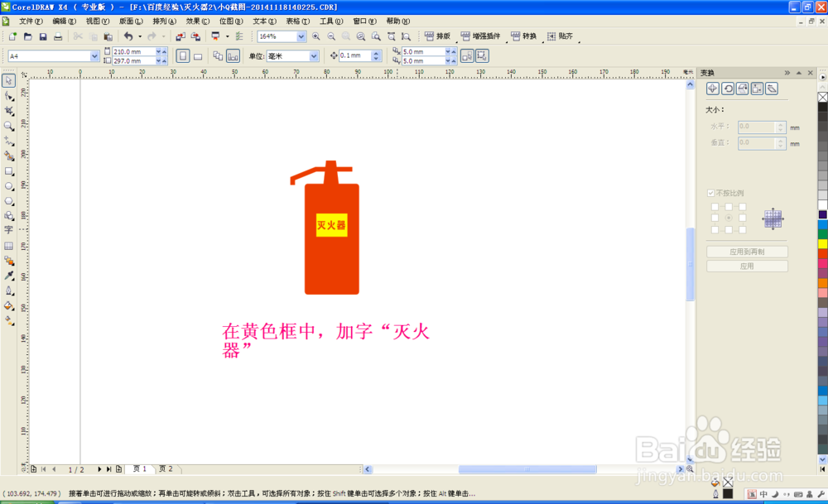This screenshot has height=504, width=828.
Task: Open the 毫米 units dropdown
Action: click(313, 55)
